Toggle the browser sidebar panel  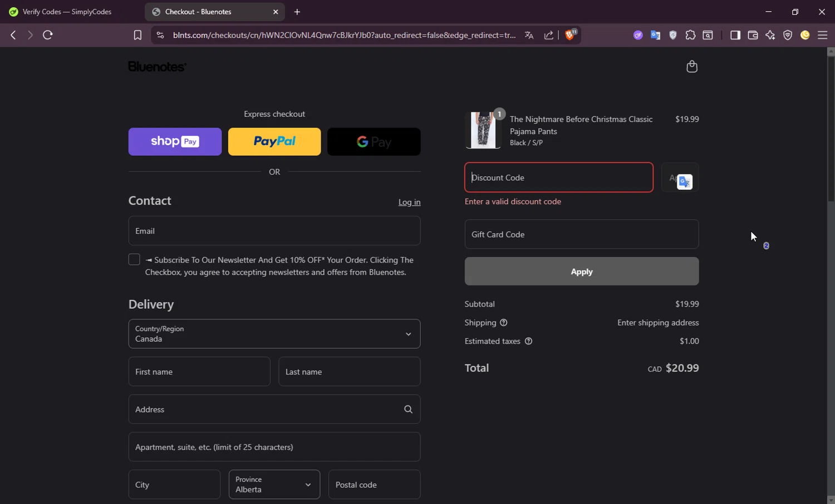click(735, 35)
